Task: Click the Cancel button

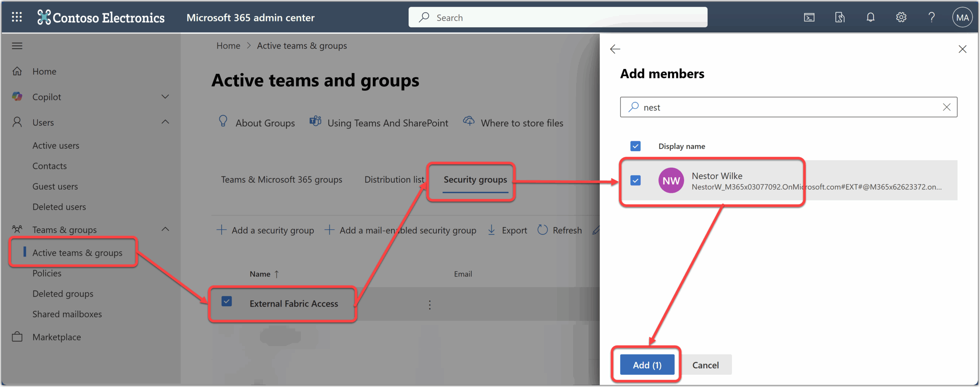Action: tap(706, 365)
